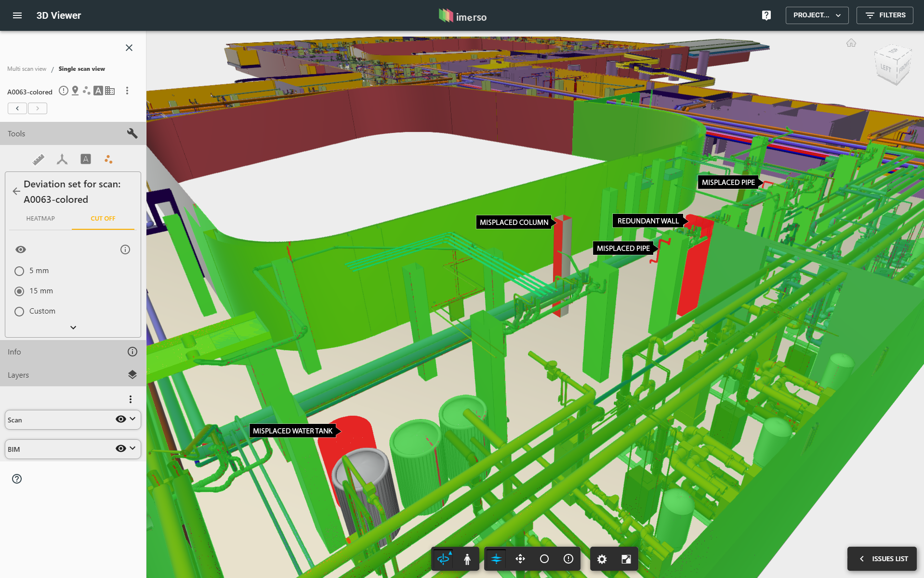The image size is (924, 578).
Task: Open the hamburger navigation menu
Action: (x=17, y=15)
